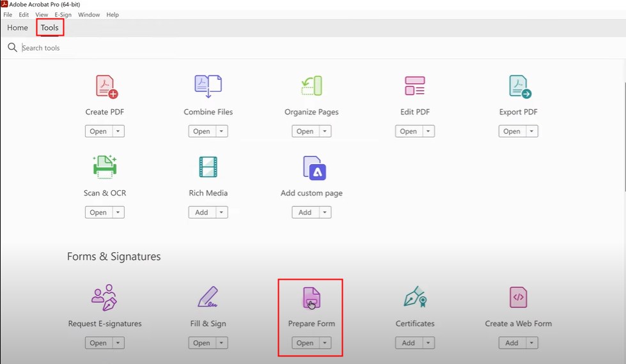Expand the dropdown arrow under Create PDF

(x=118, y=132)
